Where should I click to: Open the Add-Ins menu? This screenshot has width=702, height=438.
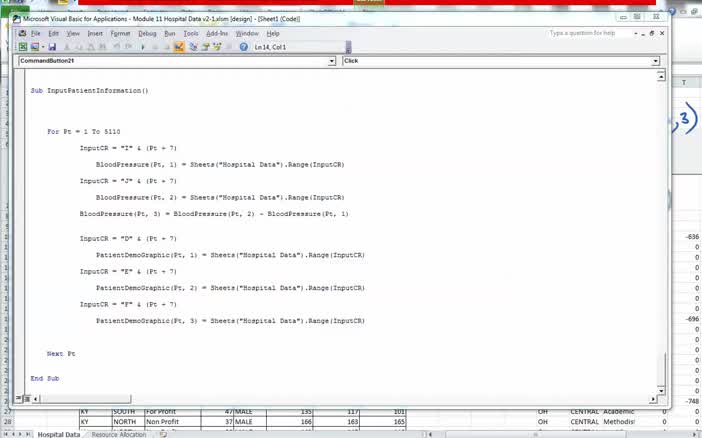(217, 34)
